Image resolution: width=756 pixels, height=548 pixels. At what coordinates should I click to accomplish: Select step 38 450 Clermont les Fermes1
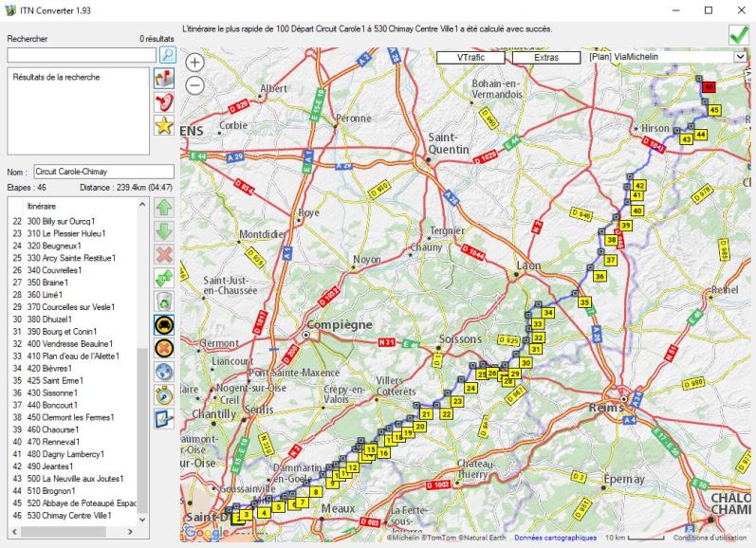(74, 417)
